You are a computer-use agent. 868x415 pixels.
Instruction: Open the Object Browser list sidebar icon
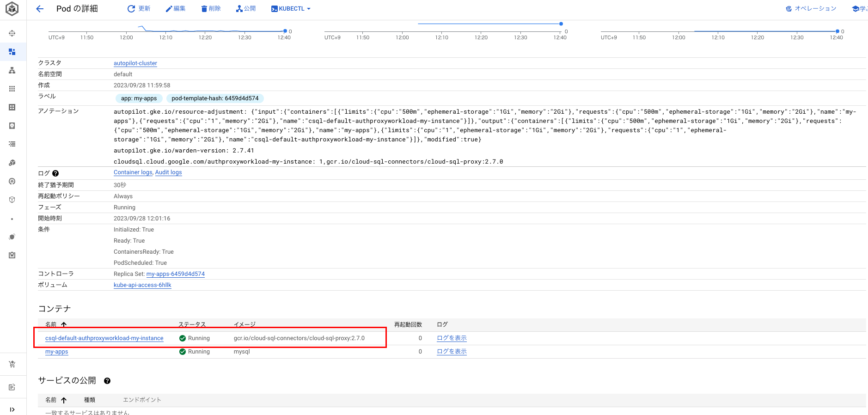pyautogui.click(x=12, y=144)
